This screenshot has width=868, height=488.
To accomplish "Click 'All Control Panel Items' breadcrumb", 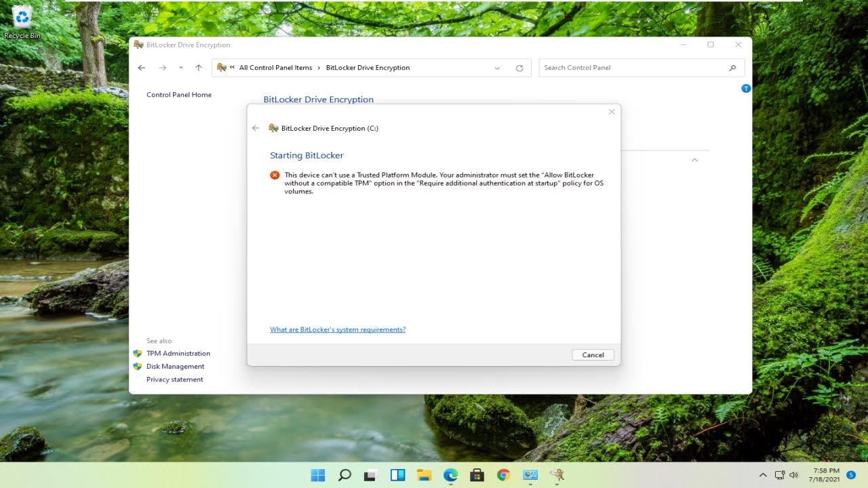I will tap(275, 68).
